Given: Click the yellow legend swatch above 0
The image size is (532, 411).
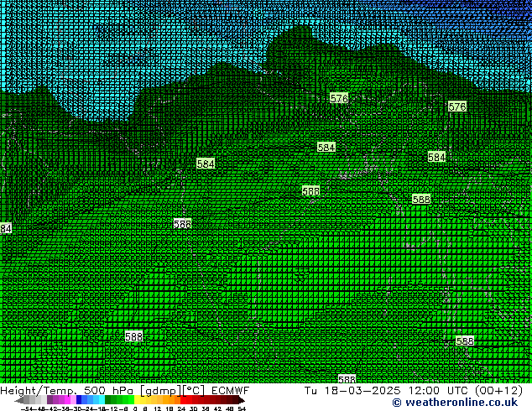Looking at the screenshot, I should point(137,399).
